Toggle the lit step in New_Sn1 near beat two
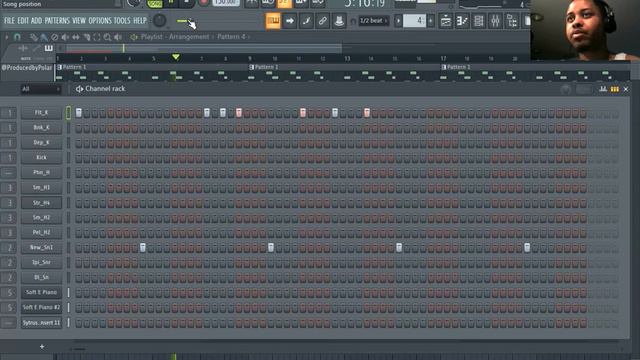The image size is (640, 360). click(143, 247)
